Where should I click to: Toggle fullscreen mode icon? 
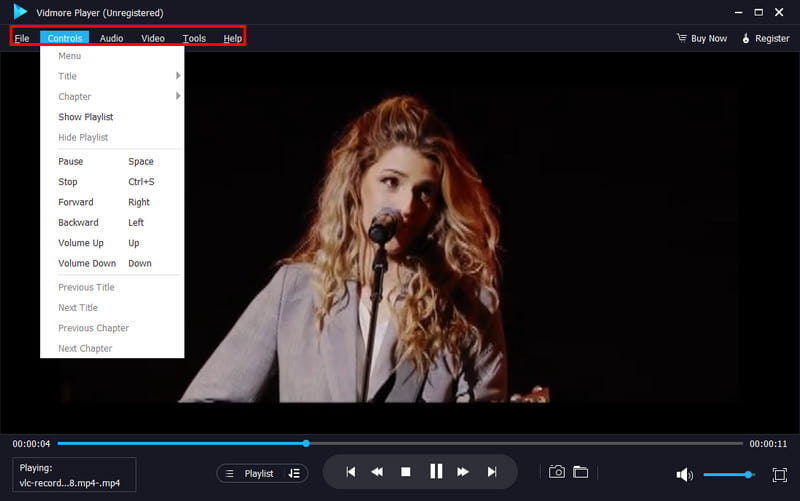click(780, 474)
